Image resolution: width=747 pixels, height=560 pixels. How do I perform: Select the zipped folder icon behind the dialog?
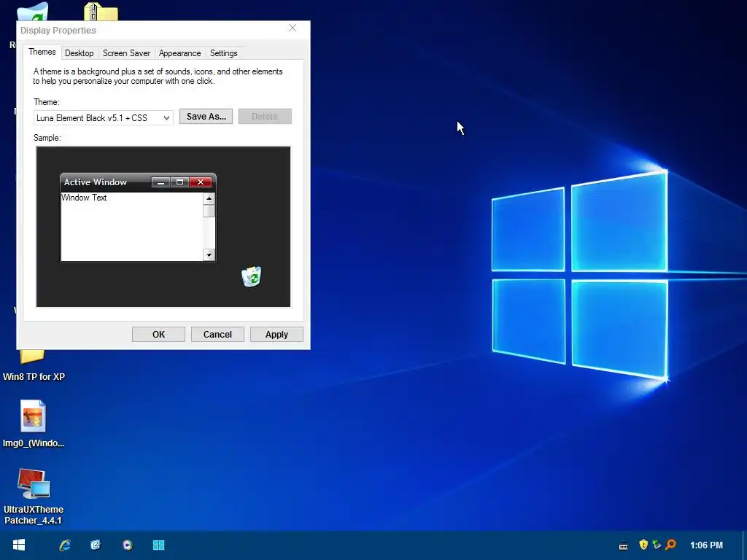(101, 12)
